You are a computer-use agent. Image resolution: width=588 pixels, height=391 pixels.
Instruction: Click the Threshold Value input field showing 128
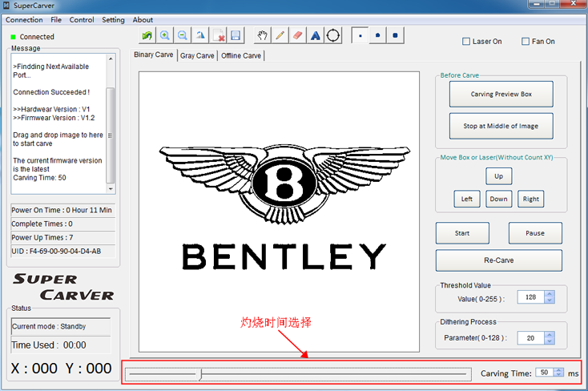(x=531, y=297)
